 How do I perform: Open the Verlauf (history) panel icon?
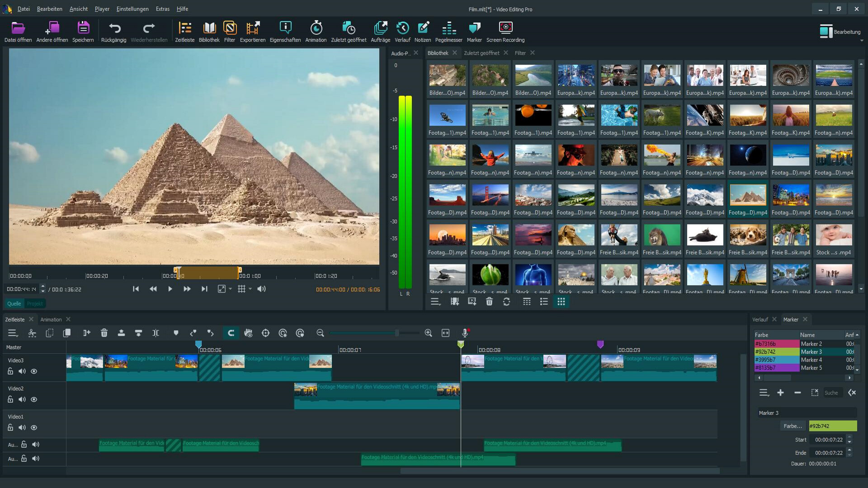[x=402, y=30]
